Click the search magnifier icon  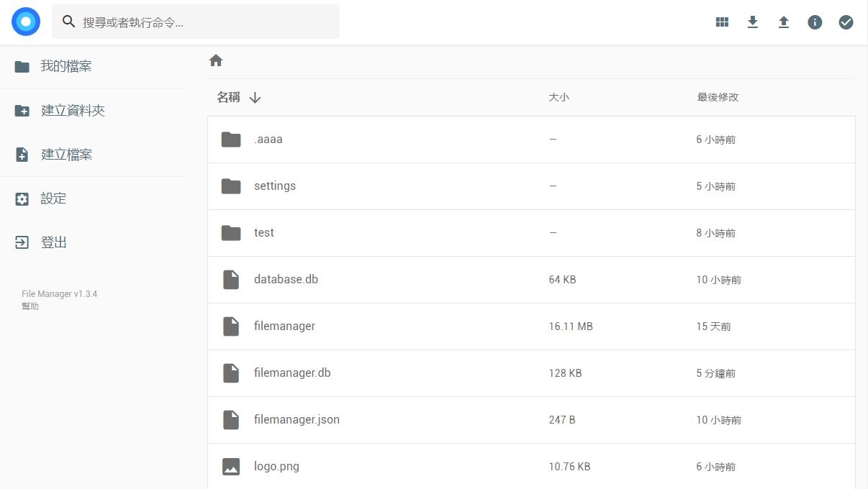point(69,22)
